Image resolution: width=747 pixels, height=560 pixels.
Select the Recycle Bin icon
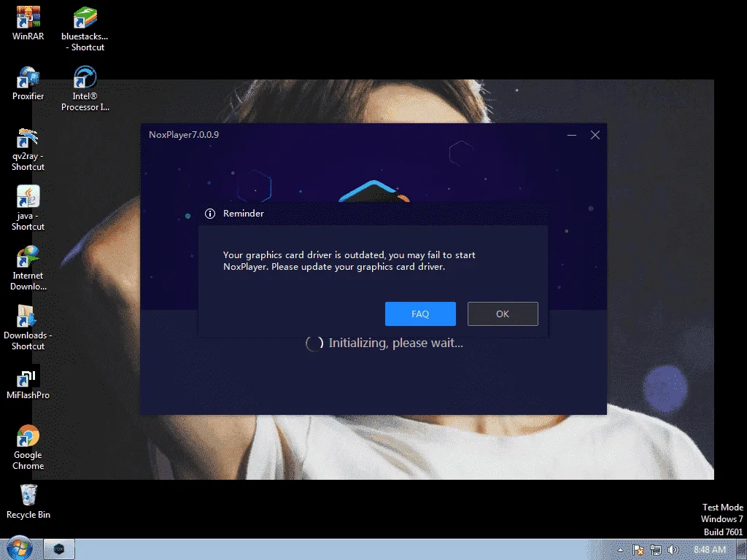(28, 502)
